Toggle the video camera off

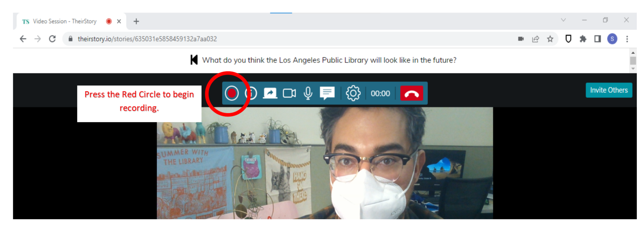point(289,93)
